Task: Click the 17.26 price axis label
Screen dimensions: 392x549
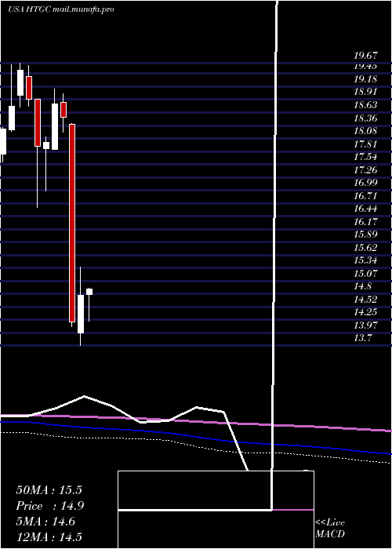Action: point(365,170)
